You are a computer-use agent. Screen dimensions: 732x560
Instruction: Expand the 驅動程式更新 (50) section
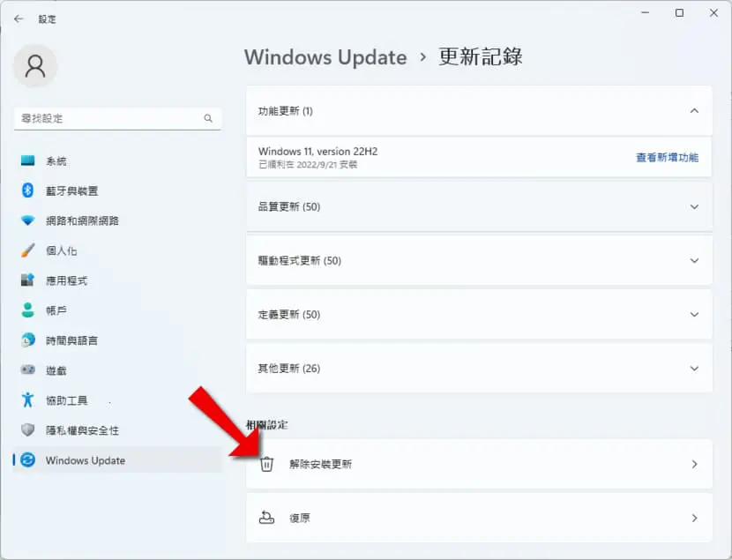(x=479, y=260)
